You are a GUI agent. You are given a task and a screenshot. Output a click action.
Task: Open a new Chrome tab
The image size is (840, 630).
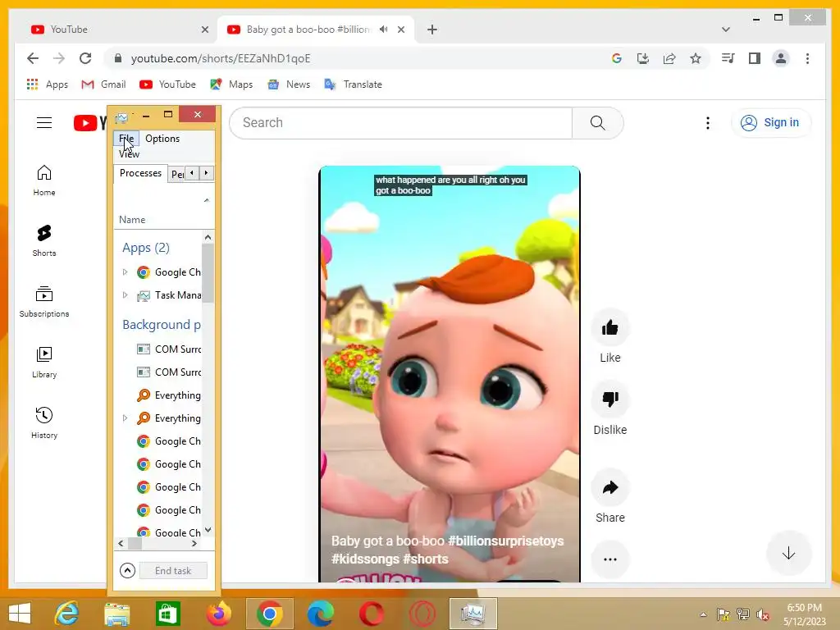432,30
